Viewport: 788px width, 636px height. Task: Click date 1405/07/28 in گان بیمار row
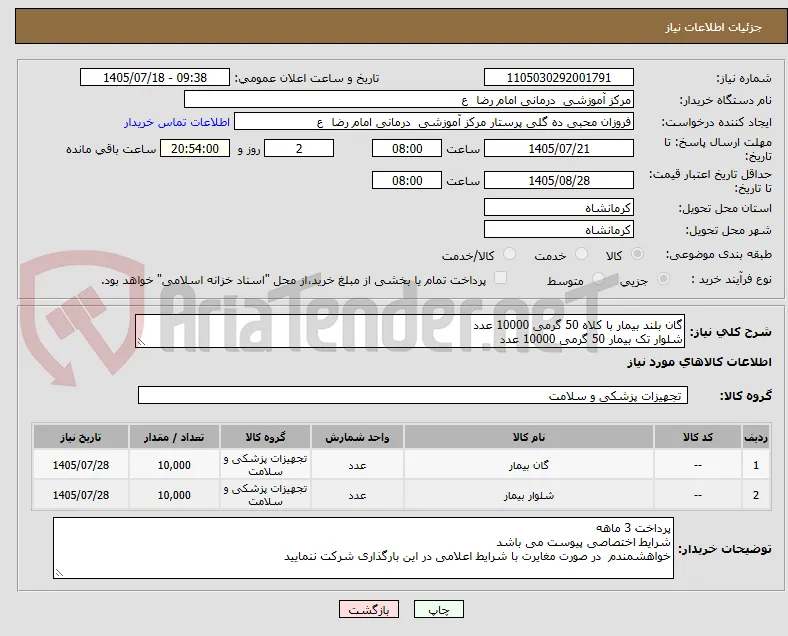tap(80, 465)
